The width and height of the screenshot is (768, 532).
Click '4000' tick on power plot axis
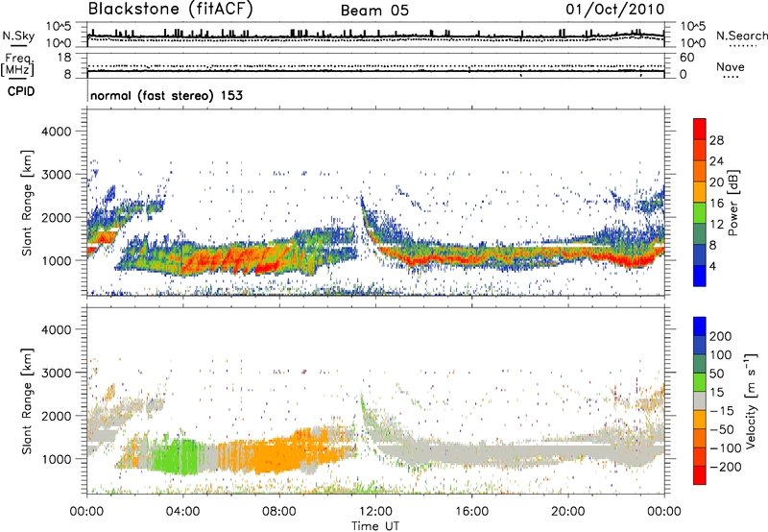[x=56, y=132]
